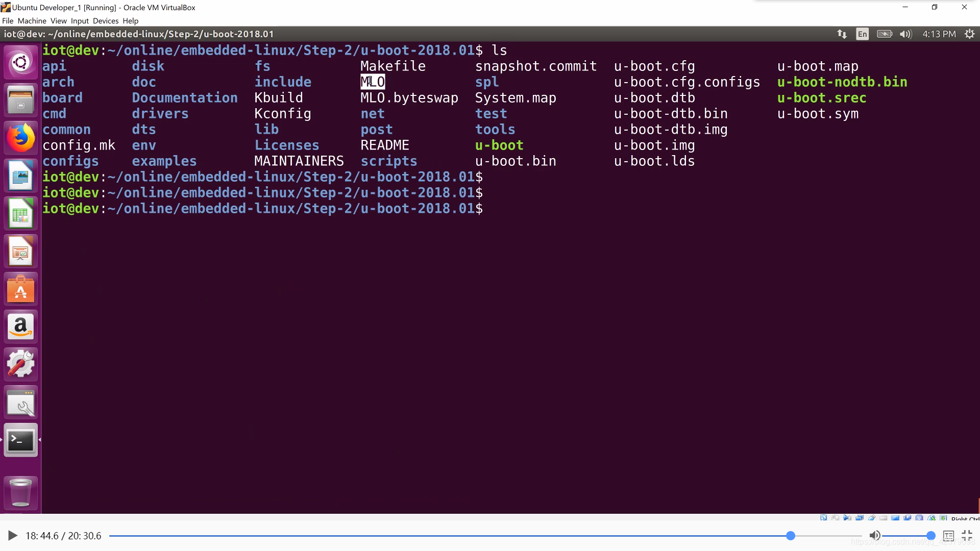Click the Documentation directory name
Screen dimensions: 980x551
[x=185, y=98]
